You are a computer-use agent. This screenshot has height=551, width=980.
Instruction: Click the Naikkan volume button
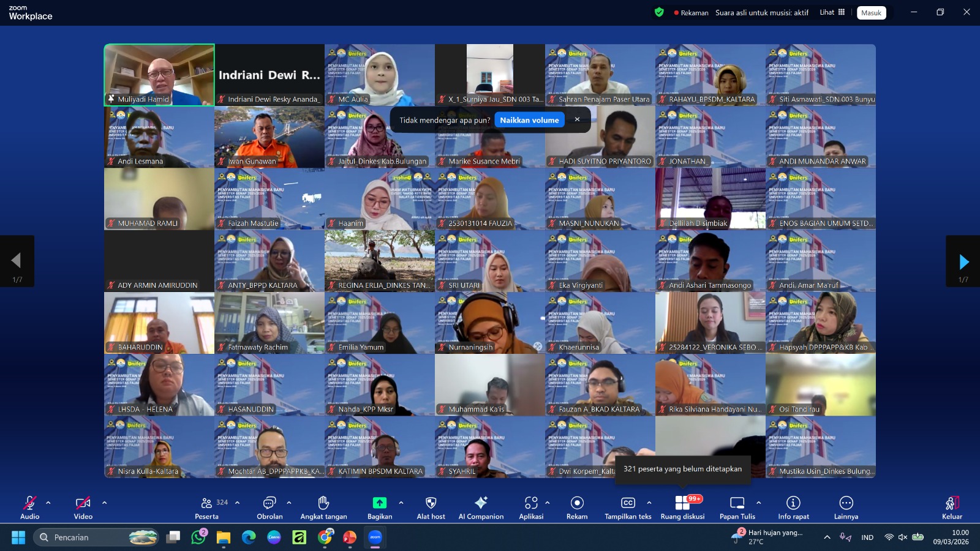point(529,120)
